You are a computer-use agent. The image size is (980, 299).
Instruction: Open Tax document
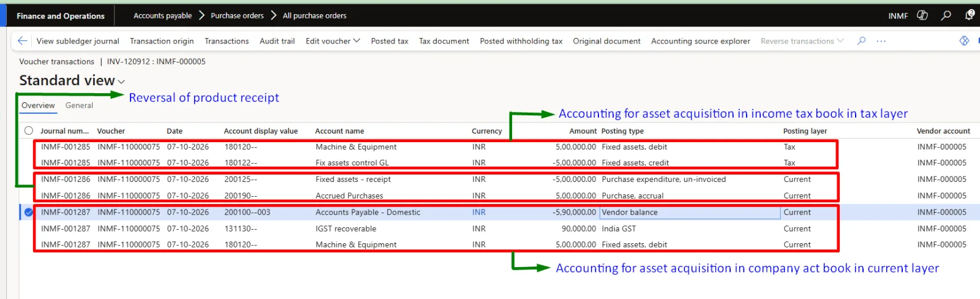coord(444,41)
